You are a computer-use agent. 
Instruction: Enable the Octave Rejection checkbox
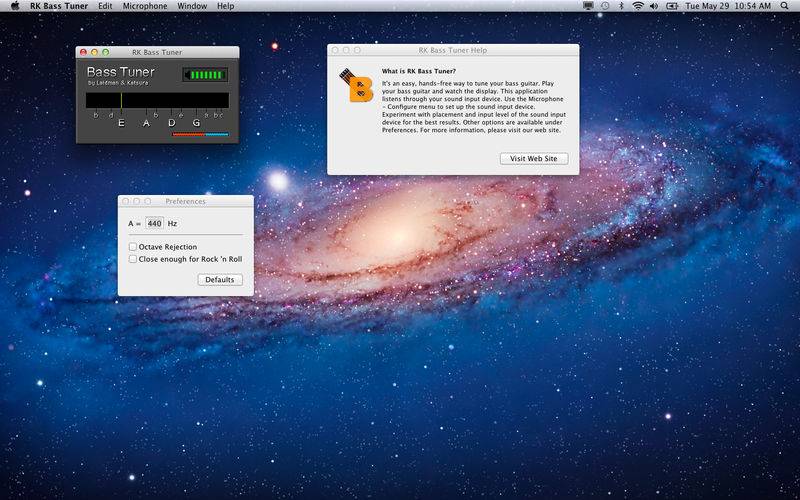(133, 246)
